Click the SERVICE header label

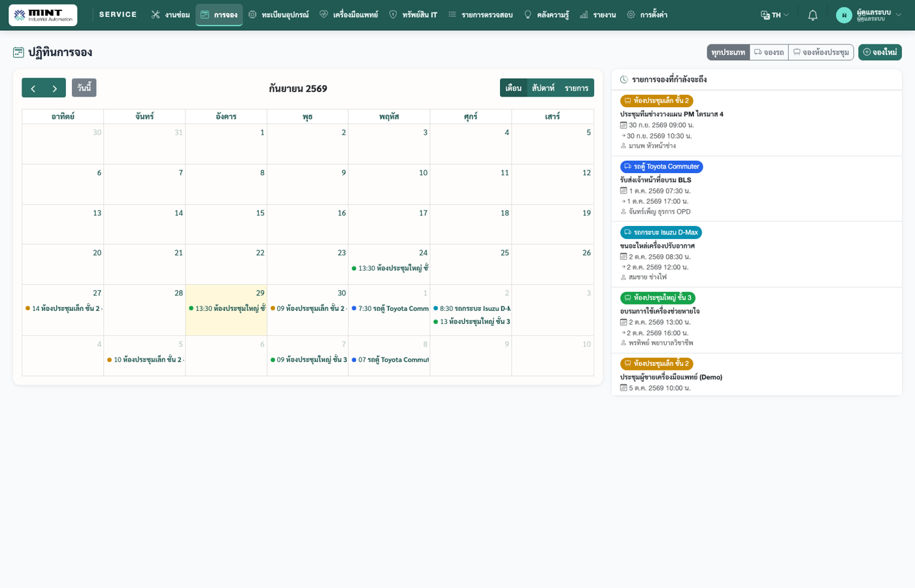tap(118, 14)
